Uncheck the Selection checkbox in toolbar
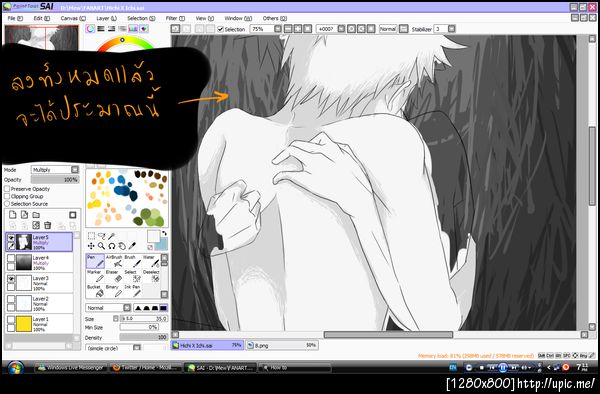 [x=220, y=29]
